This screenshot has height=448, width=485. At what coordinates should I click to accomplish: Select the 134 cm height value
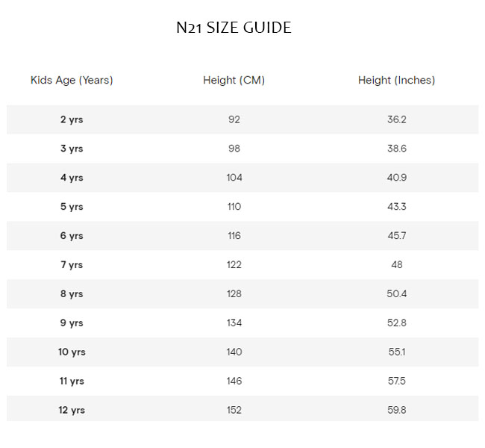click(x=234, y=323)
